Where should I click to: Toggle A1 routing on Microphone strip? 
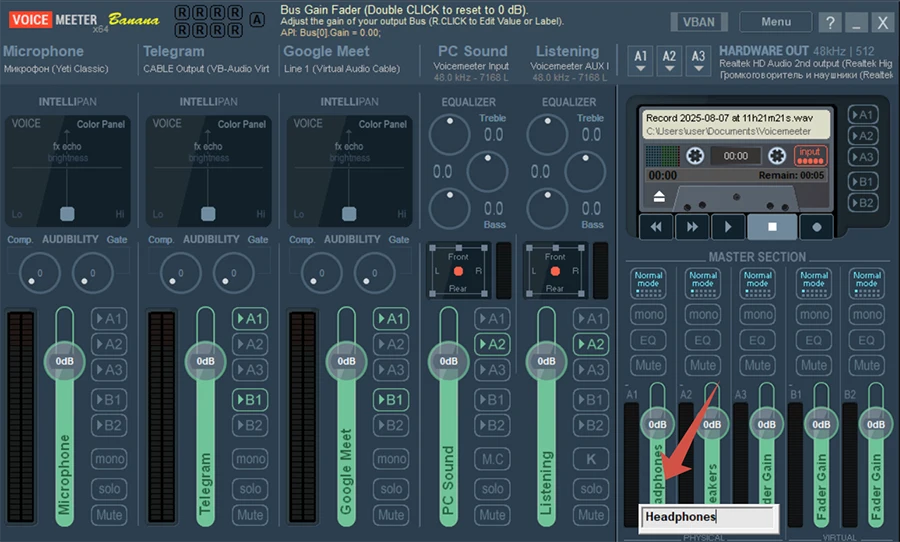[108, 319]
